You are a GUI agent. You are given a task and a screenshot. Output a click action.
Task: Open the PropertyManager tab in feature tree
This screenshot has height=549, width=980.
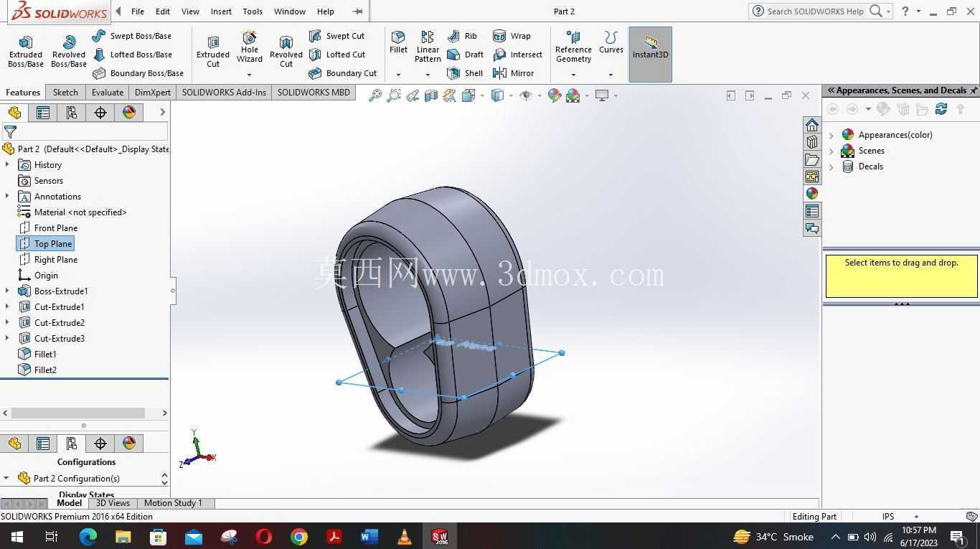tap(43, 113)
